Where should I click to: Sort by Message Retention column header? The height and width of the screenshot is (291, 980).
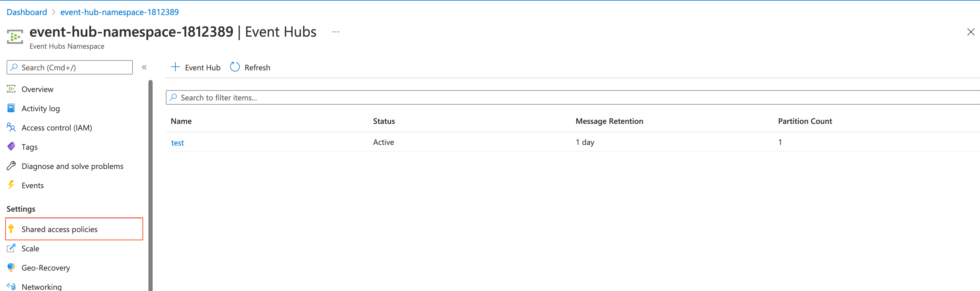point(609,121)
